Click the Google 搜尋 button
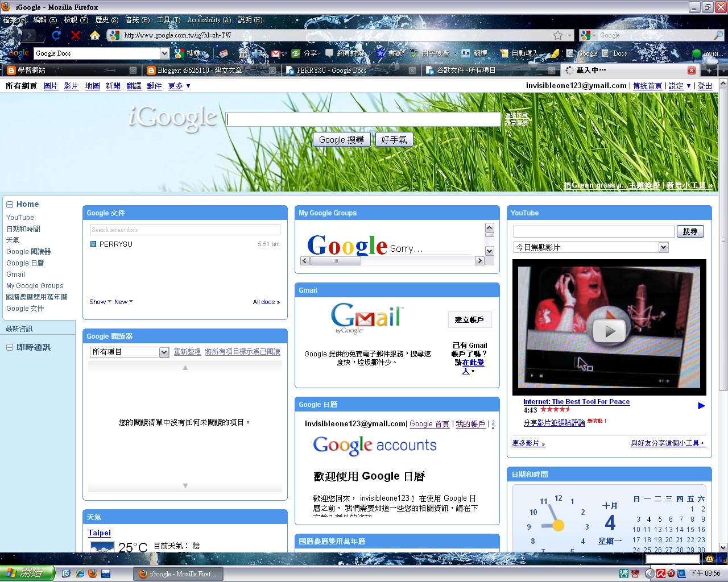 pyautogui.click(x=341, y=140)
